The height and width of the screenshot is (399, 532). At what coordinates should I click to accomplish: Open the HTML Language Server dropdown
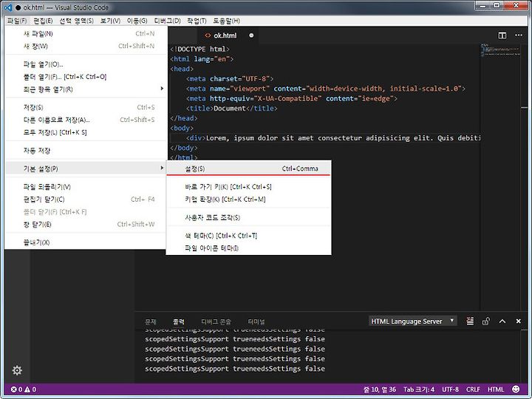click(x=412, y=321)
